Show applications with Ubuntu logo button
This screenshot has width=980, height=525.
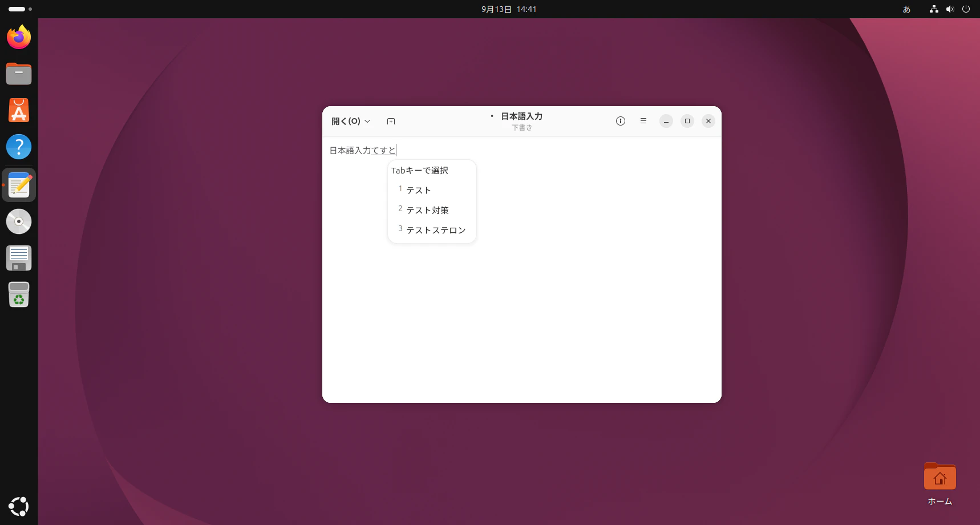[19, 506]
